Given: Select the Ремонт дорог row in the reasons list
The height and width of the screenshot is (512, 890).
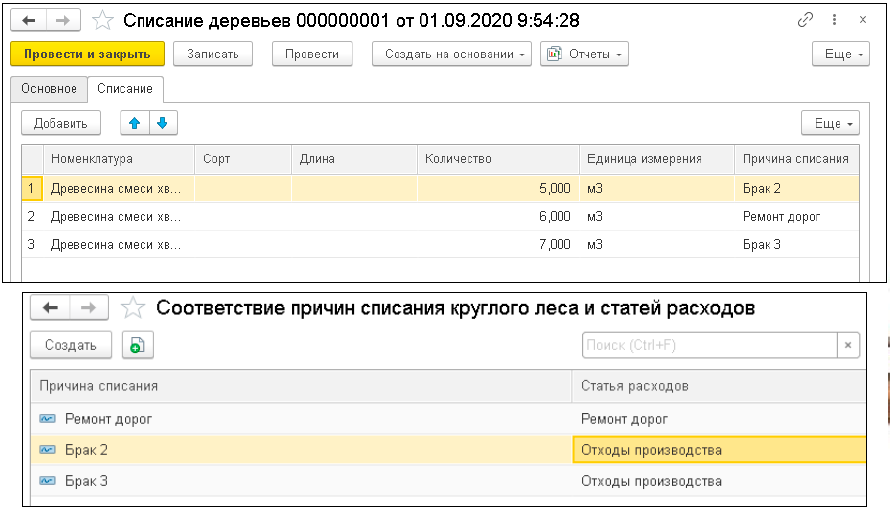Looking at the screenshot, I should tap(109, 419).
